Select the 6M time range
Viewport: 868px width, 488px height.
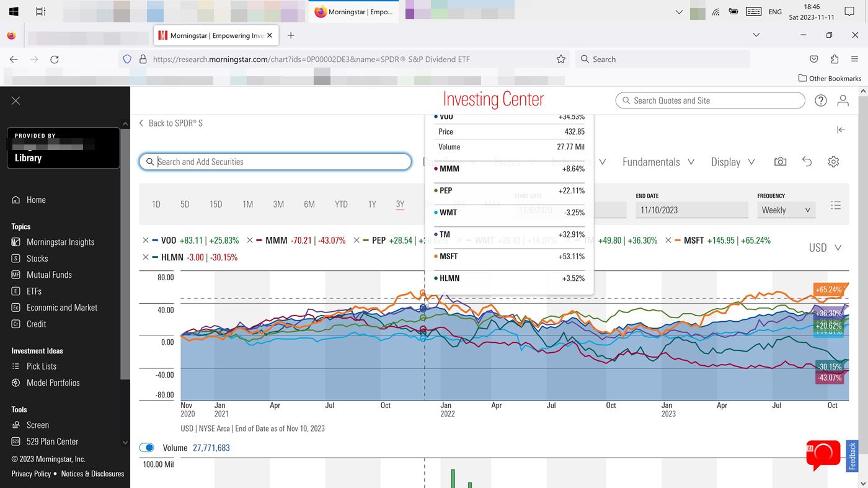[309, 204]
